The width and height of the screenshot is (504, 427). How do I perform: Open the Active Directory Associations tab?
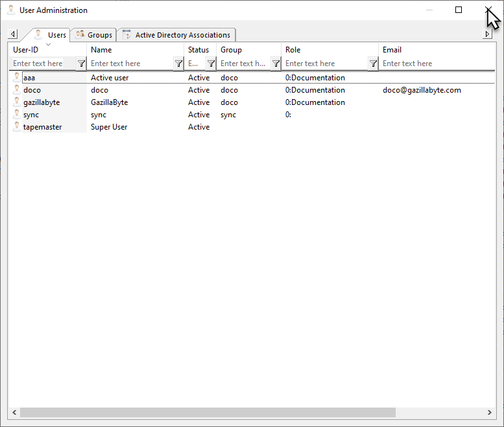pos(176,35)
